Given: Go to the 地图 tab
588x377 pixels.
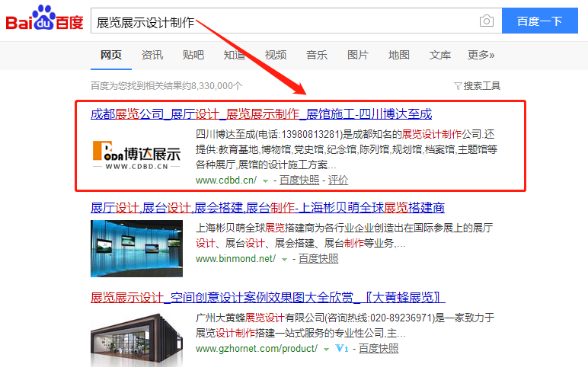Looking at the screenshot, I should click(399, 55).
